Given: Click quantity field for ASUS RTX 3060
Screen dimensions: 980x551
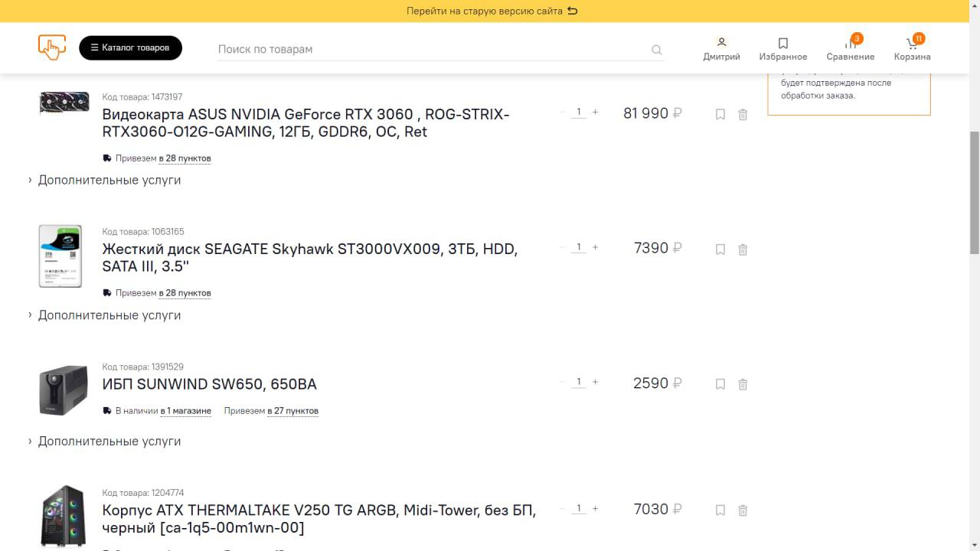Looking at the screenshot, I should point(579,112).
